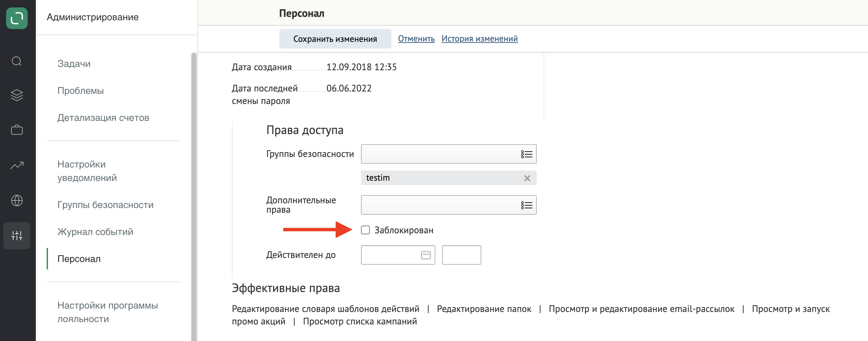Open Группы безопасности in sidebar menu
The image size is (868, 341).
point(105,205)
